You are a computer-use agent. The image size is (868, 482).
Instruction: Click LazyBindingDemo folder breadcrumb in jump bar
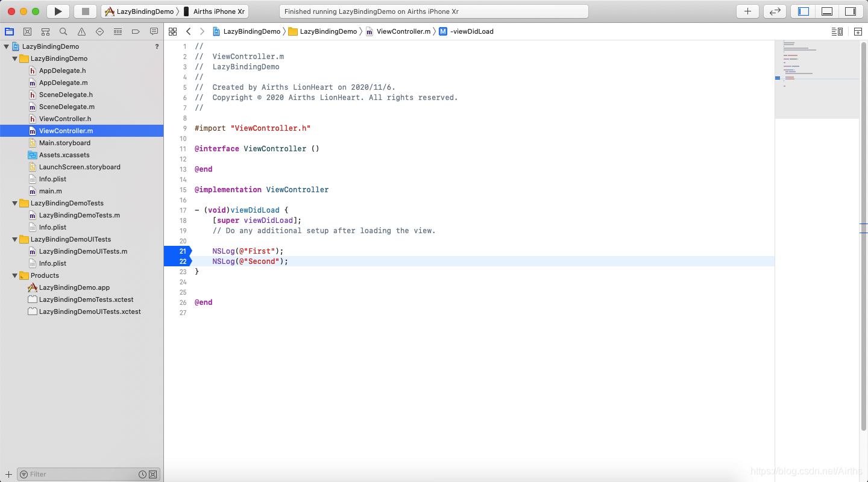pyautogui.click(x=323, y=31)
